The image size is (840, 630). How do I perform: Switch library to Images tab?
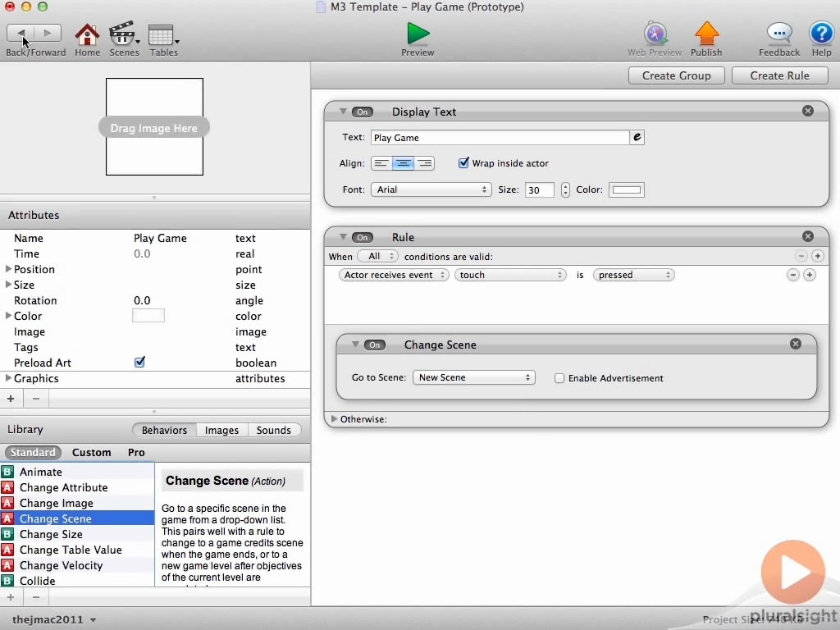click(x=221, y=430)
